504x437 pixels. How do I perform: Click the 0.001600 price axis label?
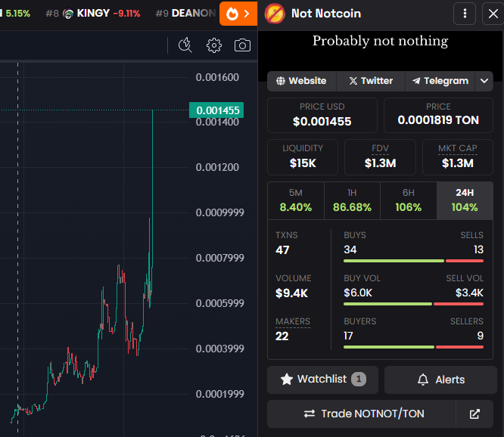(217, 77)
